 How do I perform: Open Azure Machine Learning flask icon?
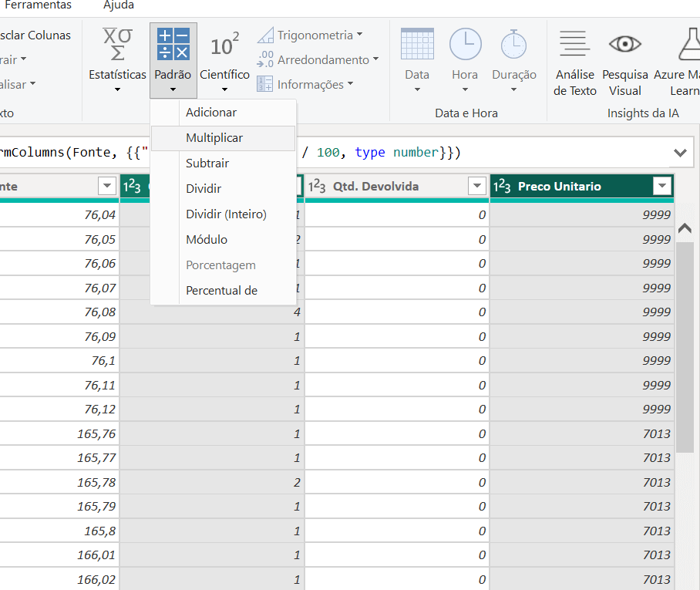(x=689, y=44)
